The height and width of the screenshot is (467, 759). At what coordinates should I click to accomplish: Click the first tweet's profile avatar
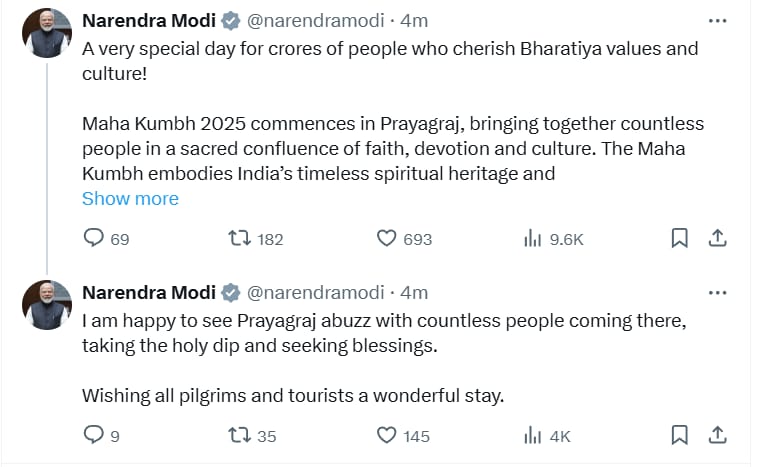(47, 34)
